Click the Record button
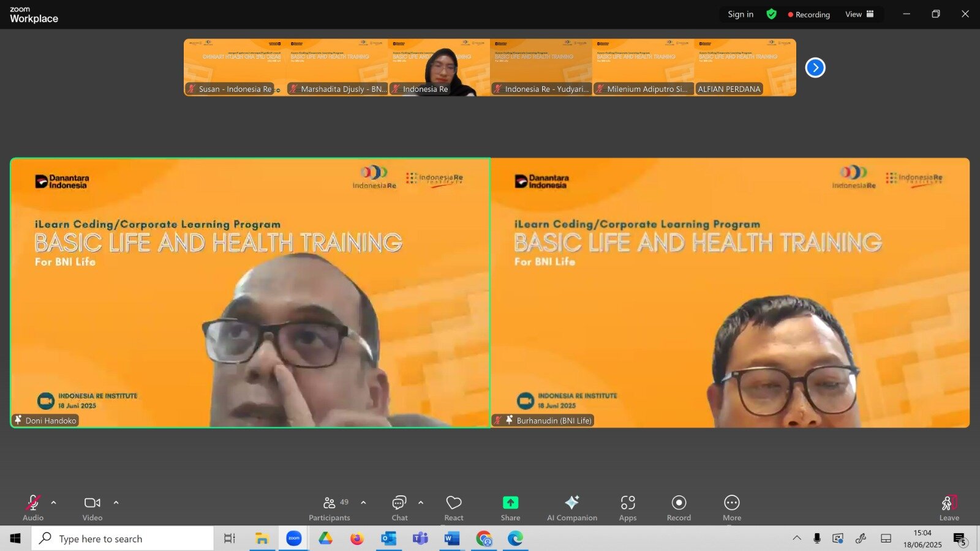980x551 pixels. point(679,508)
